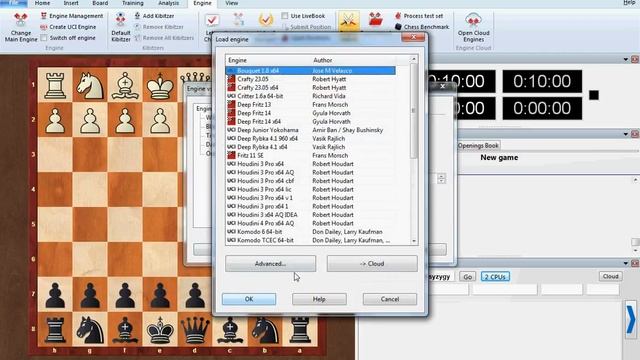Click the red folder icon in ribbon
The width and height of the screenshot is (640, 360).
tap(376, 20)
